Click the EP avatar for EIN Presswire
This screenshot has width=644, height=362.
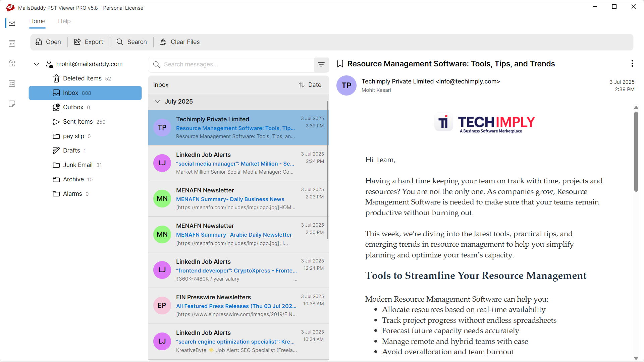(x=162, y=305)
